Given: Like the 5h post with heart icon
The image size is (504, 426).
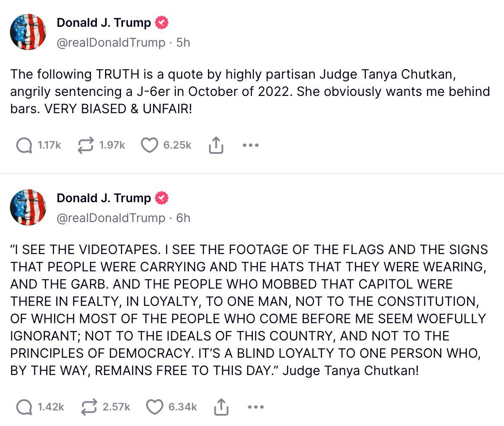Looking at the screenshot, I should [150, 145].
